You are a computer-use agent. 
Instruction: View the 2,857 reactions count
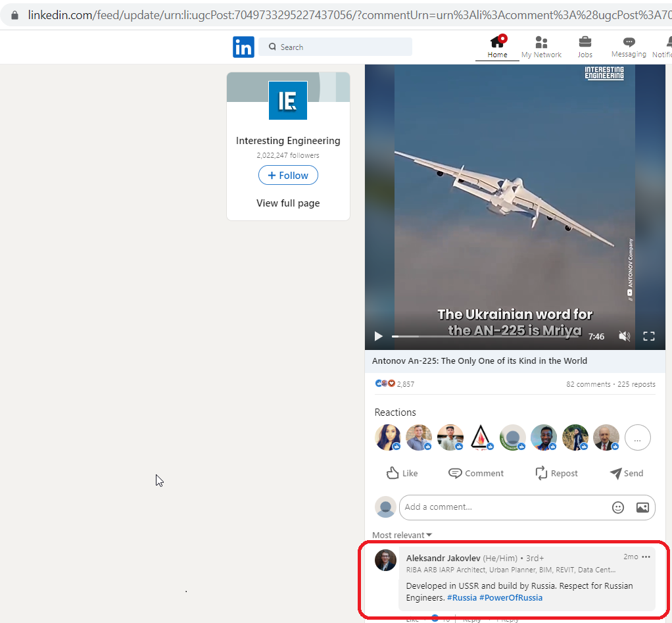pos(406,384)
